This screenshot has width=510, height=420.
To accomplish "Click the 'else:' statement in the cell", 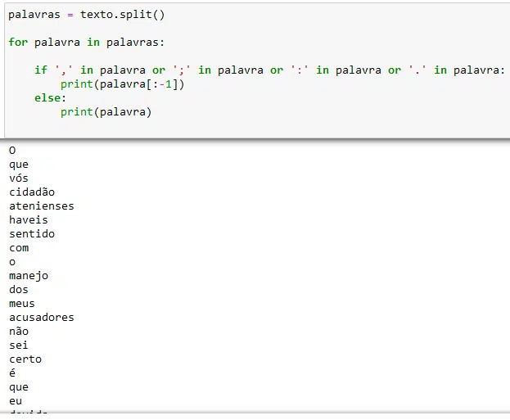I will point(50,97).
